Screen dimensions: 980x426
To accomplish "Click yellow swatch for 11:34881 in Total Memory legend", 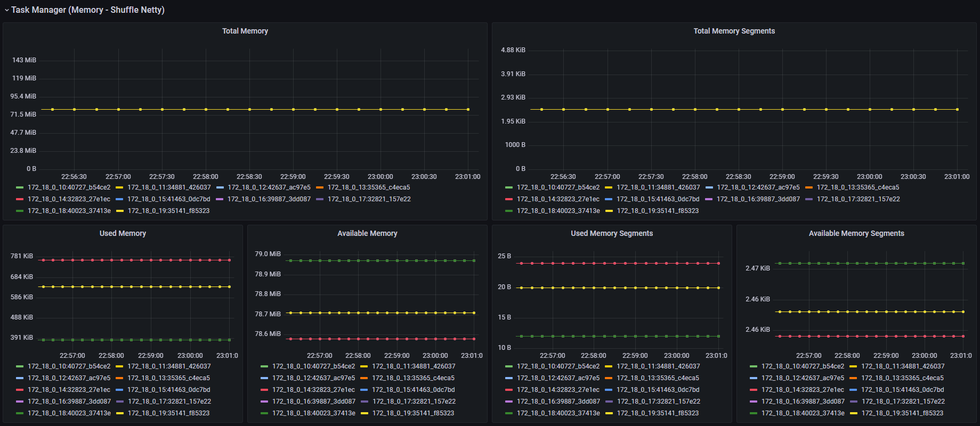I will [x=119, y=187].
